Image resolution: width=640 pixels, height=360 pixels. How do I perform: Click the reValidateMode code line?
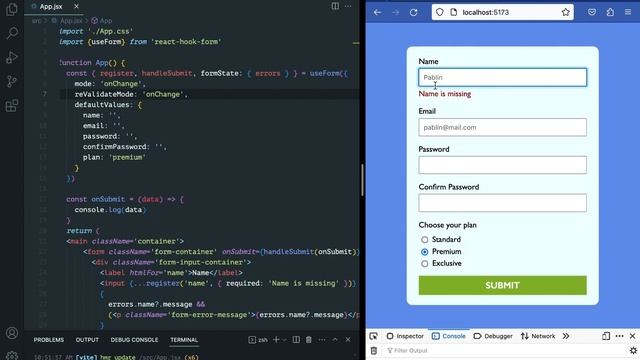tap(131, 94)
